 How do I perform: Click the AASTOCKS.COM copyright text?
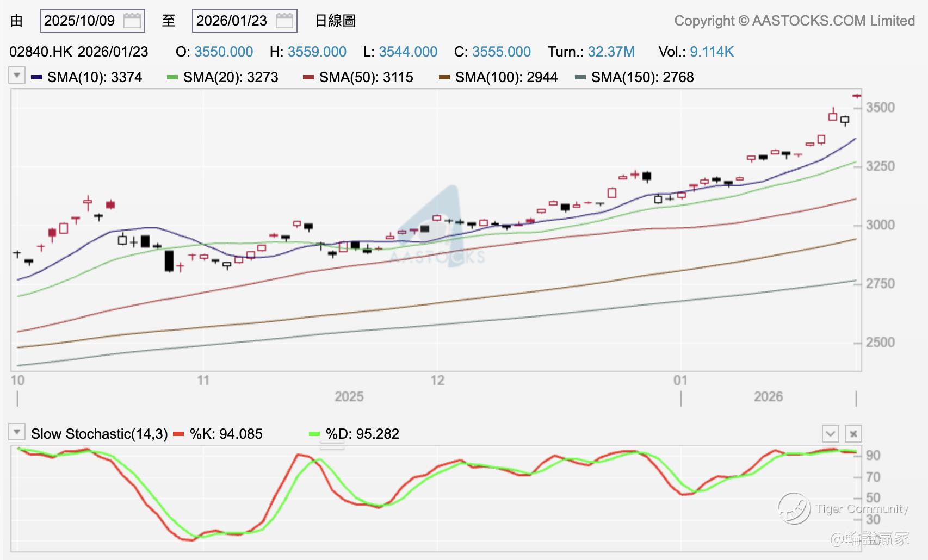[794, 21]
